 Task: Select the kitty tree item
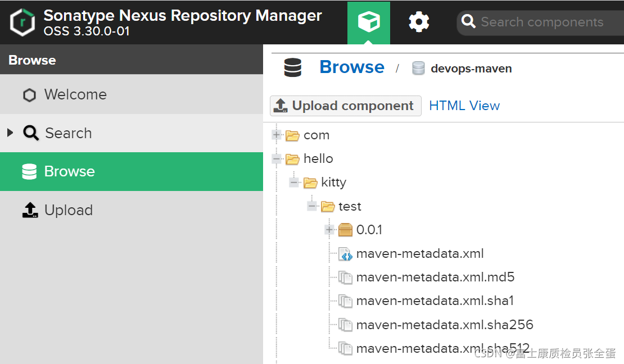click(333, 182)
